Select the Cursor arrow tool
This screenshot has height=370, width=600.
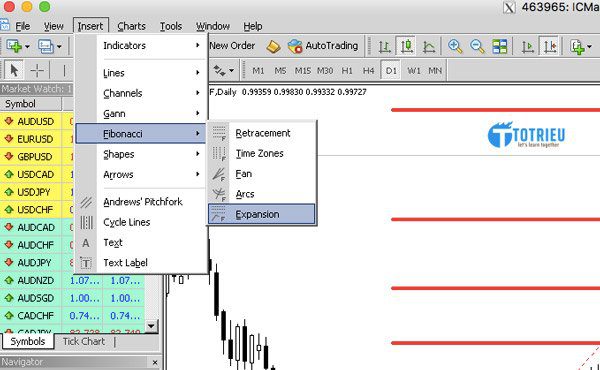click(14, 71)
